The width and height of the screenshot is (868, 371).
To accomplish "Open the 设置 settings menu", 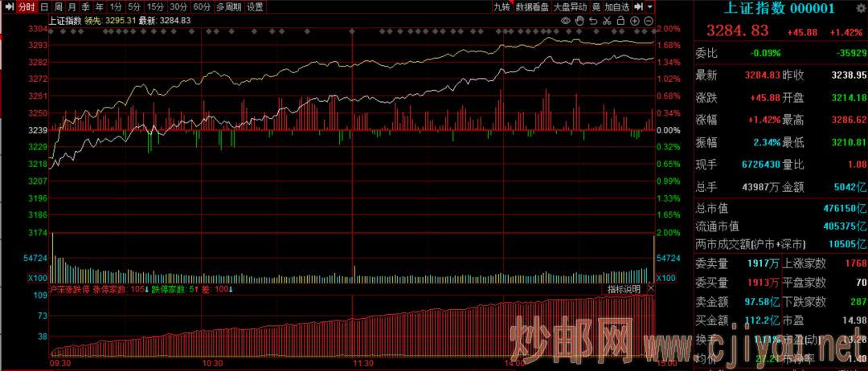I will 255,6.
